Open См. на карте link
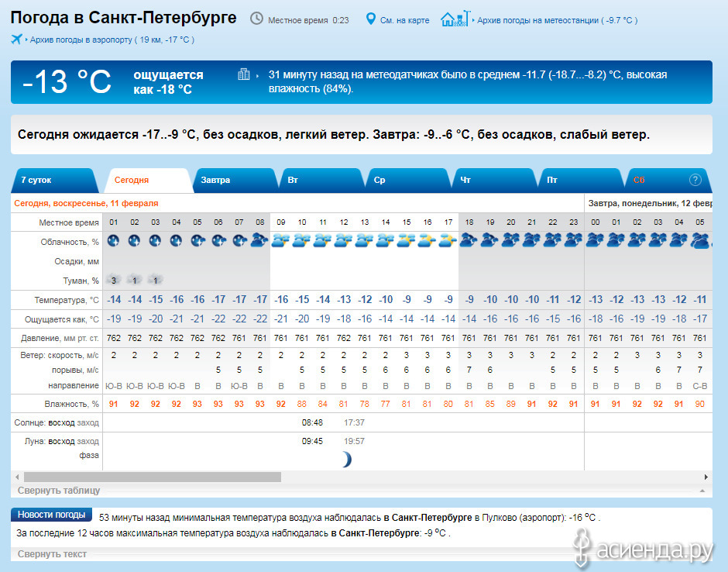 coord(404,20)
